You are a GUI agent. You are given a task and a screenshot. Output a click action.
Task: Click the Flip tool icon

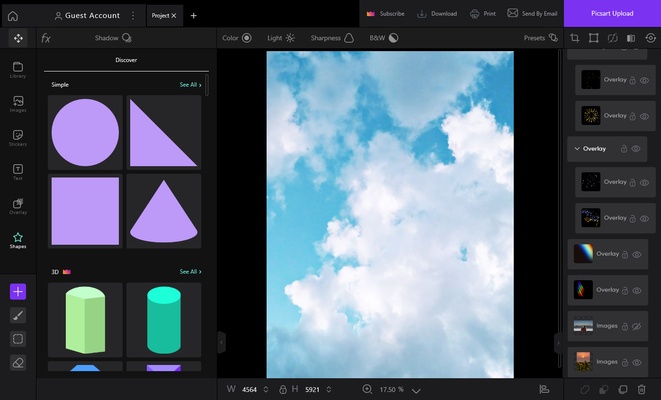coord(613,38)
